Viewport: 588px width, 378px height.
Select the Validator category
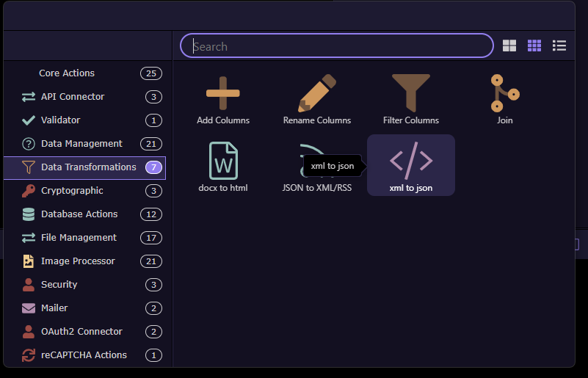[x=84, y=120]
